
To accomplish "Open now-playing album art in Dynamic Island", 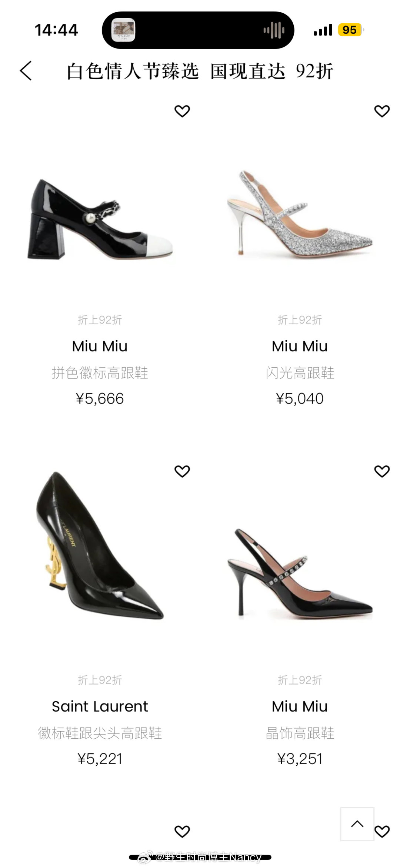I will tap(123, 30).
